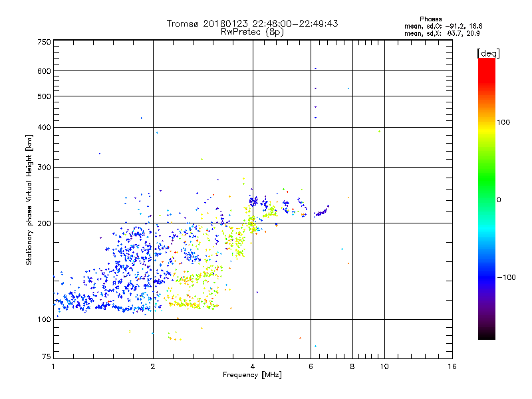Click the '-100' colorbar tick label
Screen dimensions: 532x399
(x=507, y=277)
